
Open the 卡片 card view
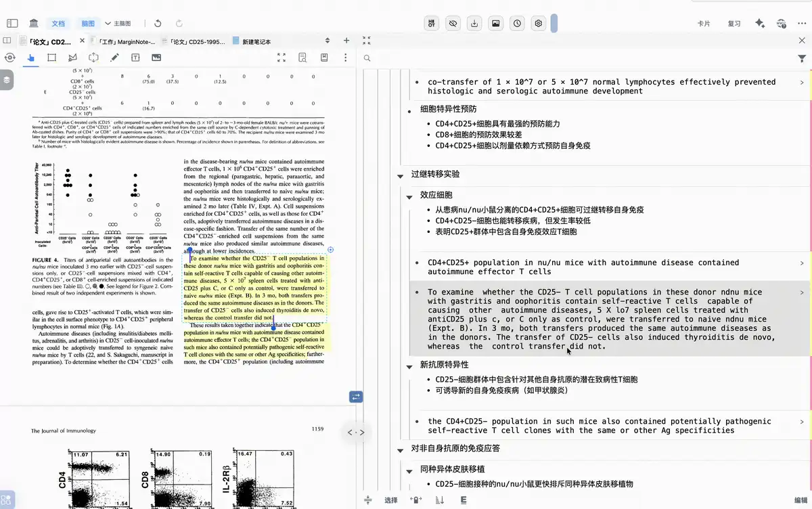tap(704, 24)
